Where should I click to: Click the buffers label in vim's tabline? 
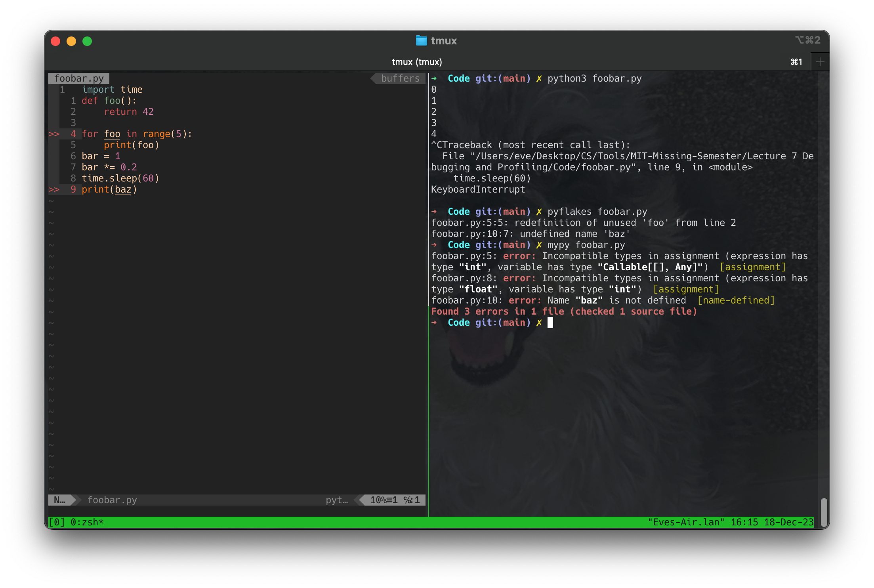pos(400,78)
